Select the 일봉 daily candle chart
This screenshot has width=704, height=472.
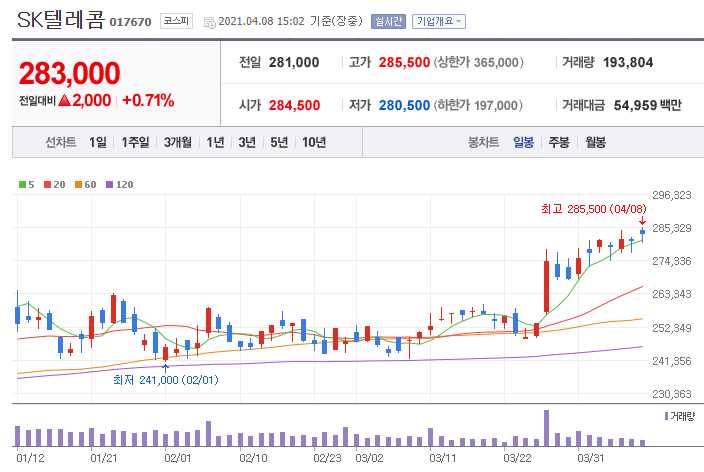tap(524, 142)
